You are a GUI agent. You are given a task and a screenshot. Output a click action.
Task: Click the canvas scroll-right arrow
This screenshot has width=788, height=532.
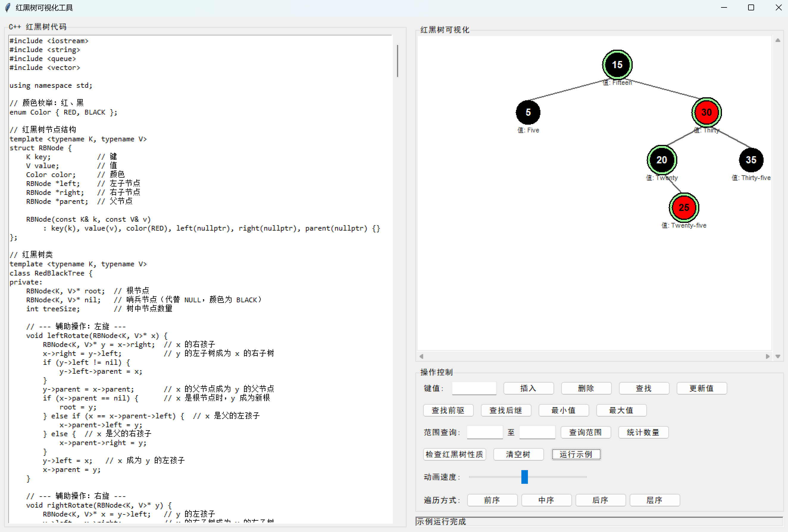tap(767, 356)
